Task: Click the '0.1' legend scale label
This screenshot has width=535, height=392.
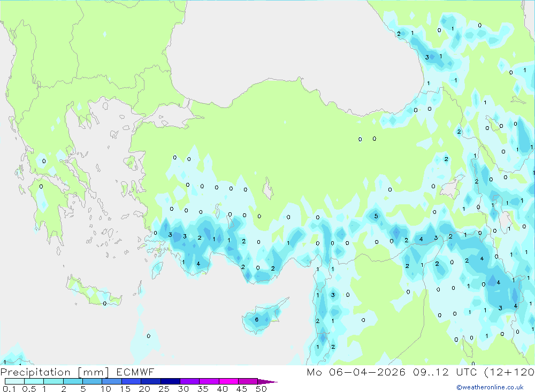Action: (9, 389)
